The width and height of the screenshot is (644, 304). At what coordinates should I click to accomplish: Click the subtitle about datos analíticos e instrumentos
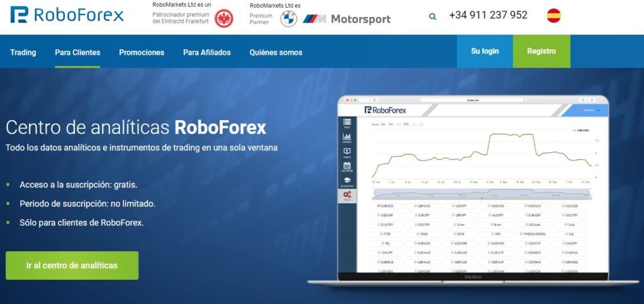[x=142, y=148]
